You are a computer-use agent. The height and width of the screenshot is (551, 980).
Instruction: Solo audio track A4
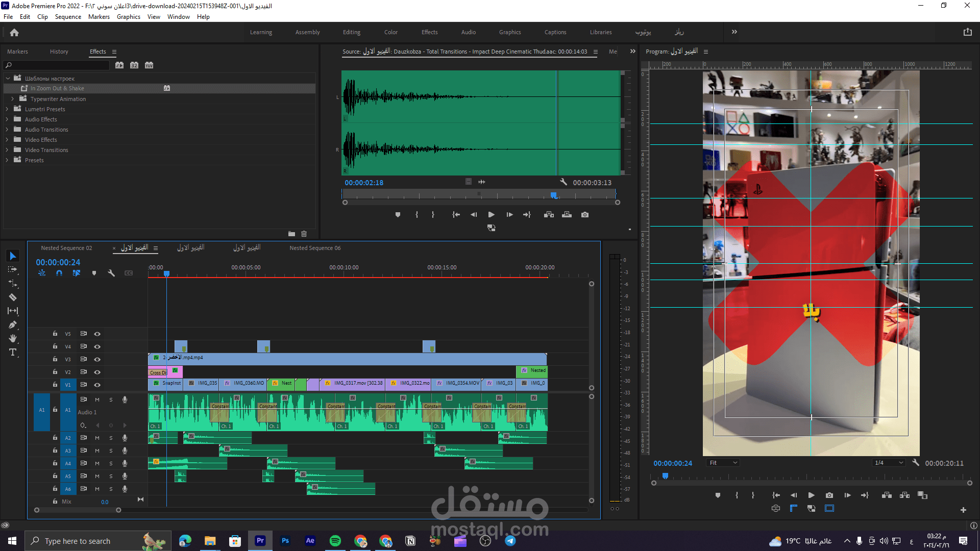[x=111, y=463]
